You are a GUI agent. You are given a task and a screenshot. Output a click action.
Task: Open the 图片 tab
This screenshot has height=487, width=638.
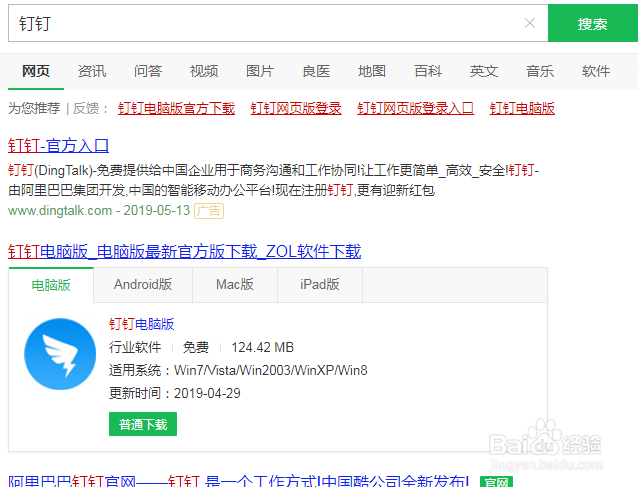[x=260, y=71]
